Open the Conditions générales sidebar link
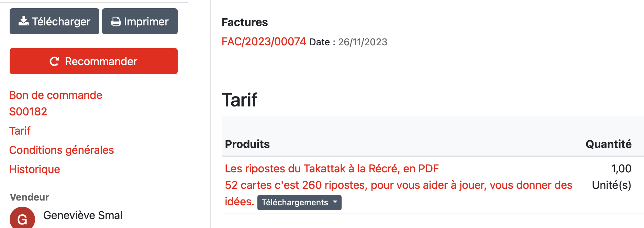The width and height of the screenshot is (644, 228). click(62, 150)
